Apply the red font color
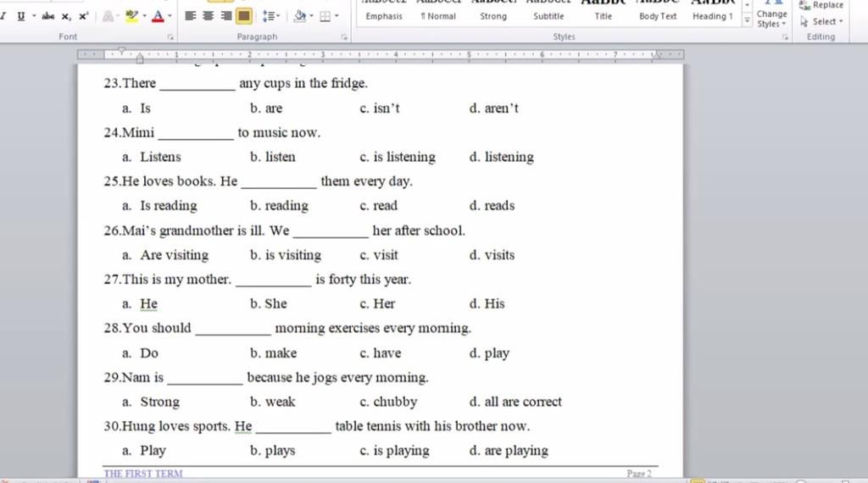Screen dimensions: 868x483 (158, 16)
